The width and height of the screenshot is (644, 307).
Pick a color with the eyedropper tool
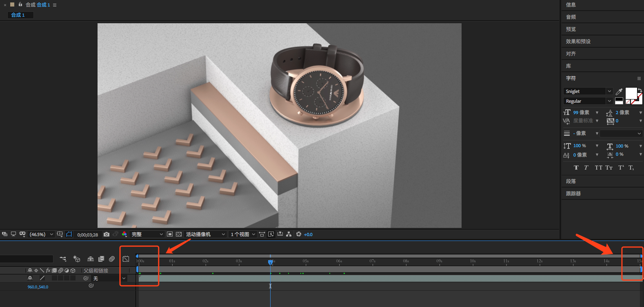click(619, 92)
